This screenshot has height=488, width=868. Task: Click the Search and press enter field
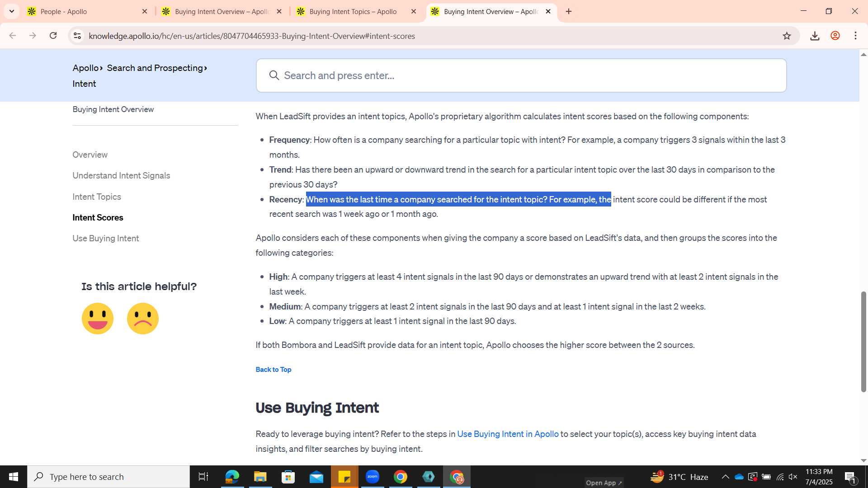[521, 75]
